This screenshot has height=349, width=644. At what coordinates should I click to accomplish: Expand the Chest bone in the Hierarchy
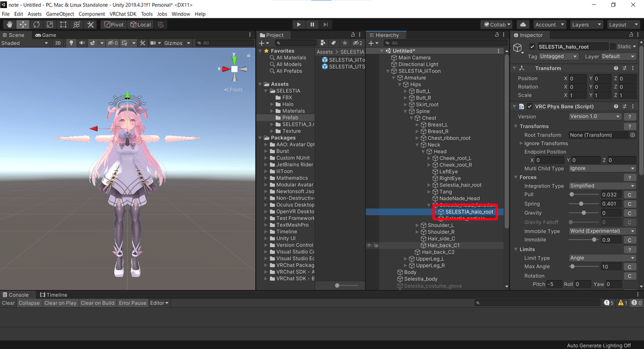tap(411, 117)
